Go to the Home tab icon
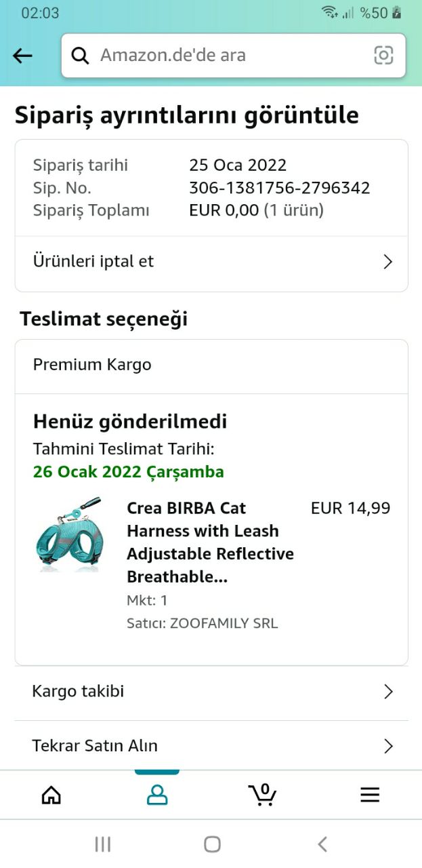422x868 pixels. (51, 795)
